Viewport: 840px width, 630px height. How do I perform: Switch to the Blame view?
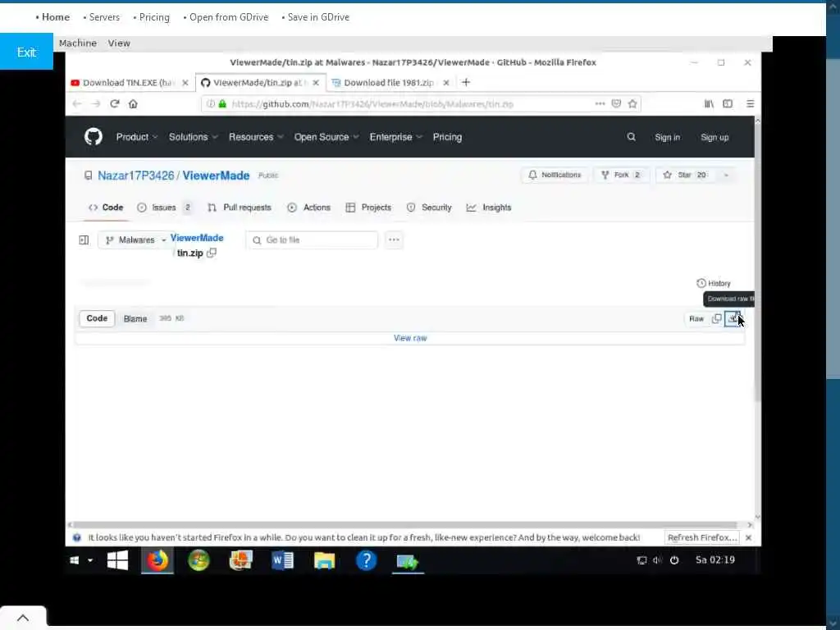tap(135, 319)
